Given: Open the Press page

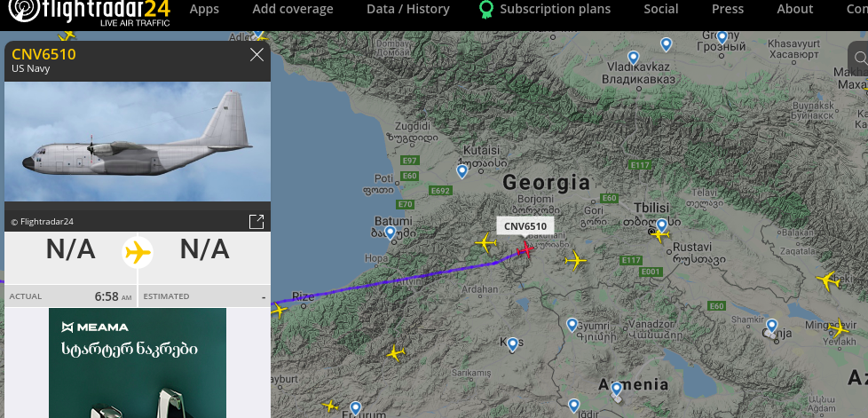Looking at the screenshot, I should click(x=728, y=9).
